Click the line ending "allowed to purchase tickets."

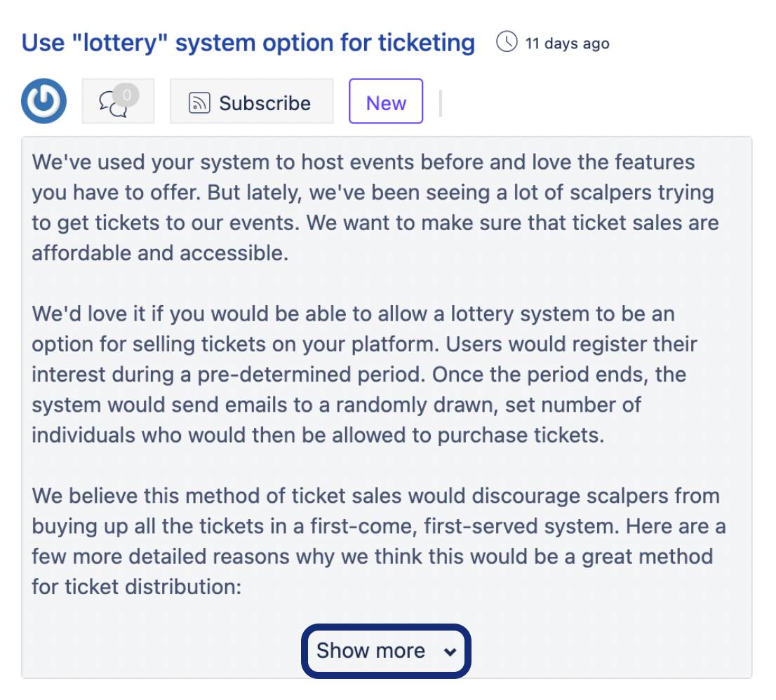point(317,435)
